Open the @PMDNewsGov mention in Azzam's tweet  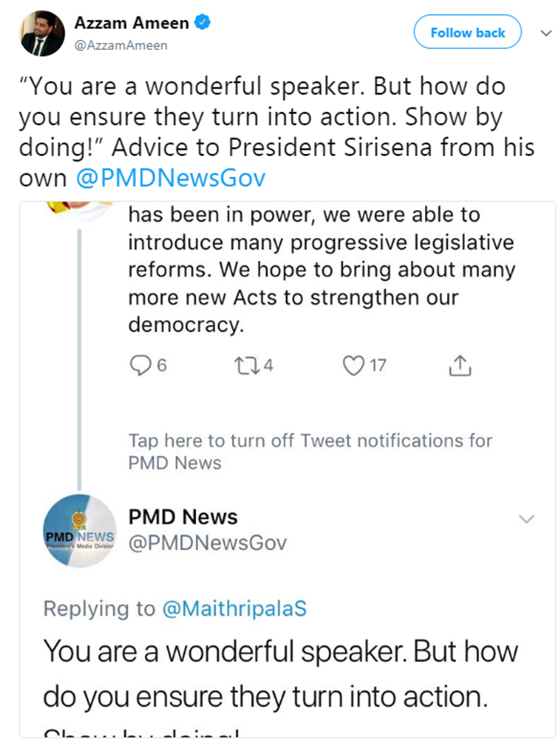(170, 178)
